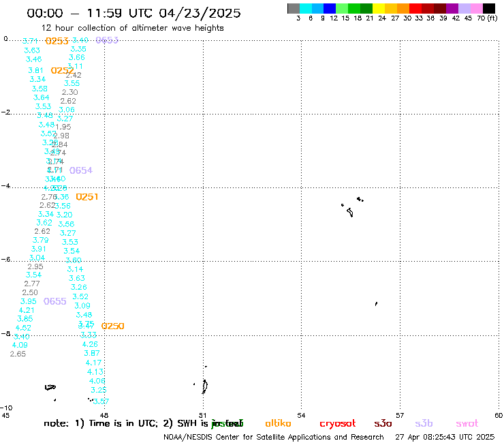Click the pink swatch between 45 and 70
Viewport: 504px width, 443px height.
[476, 8]
